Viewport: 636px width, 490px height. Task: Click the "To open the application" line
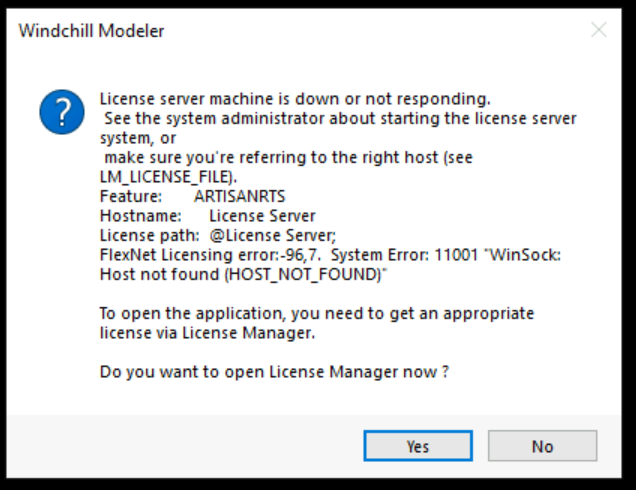316,313
